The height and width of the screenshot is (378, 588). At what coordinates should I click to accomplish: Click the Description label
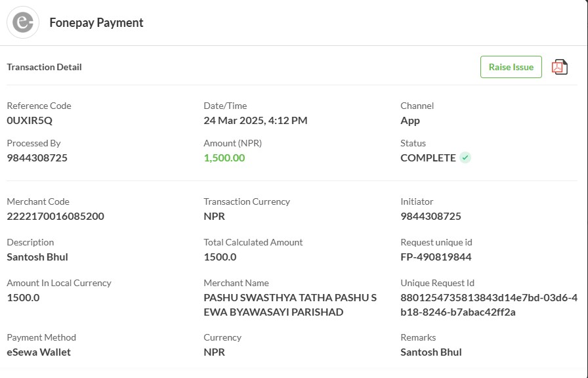[x=30, y=243]
